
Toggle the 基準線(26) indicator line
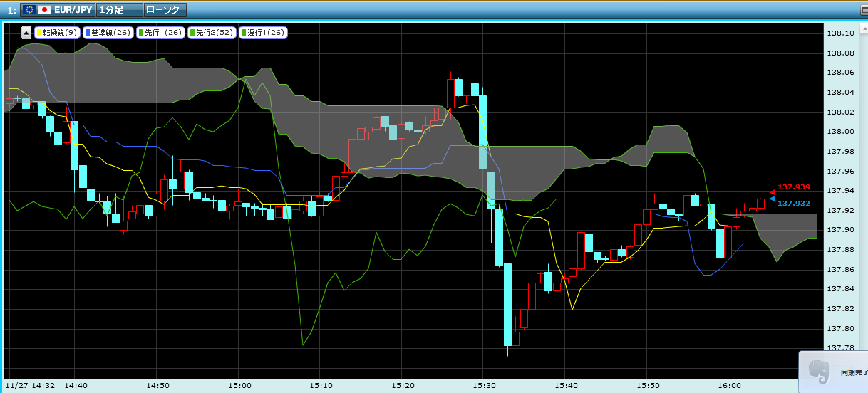(x=108, y=32)
